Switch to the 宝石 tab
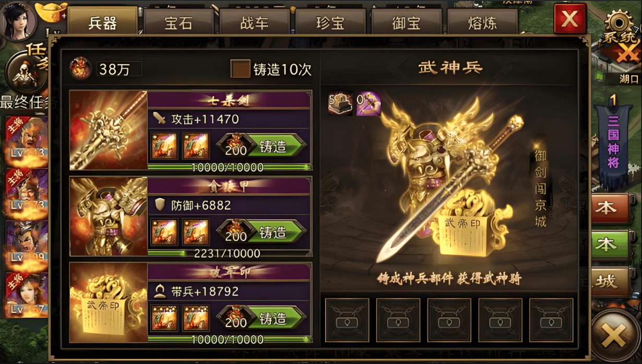The height and width of the screenshot is (364, 642). (179, 23)
